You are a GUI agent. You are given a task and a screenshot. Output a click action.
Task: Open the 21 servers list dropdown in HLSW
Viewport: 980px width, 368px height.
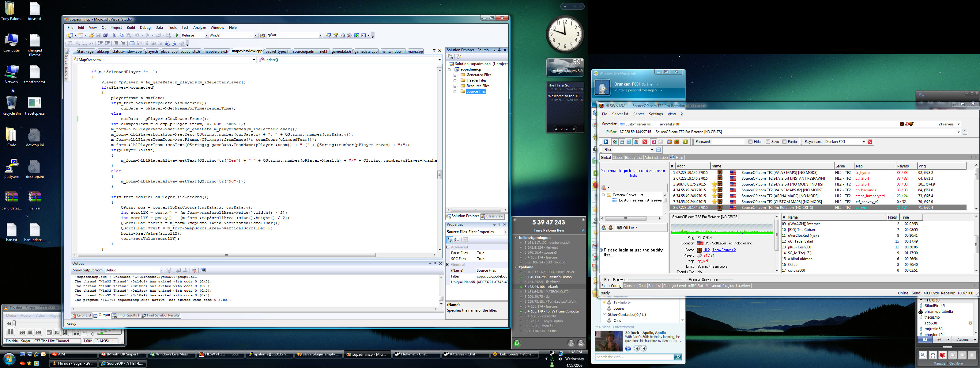[x=958, y=124]
